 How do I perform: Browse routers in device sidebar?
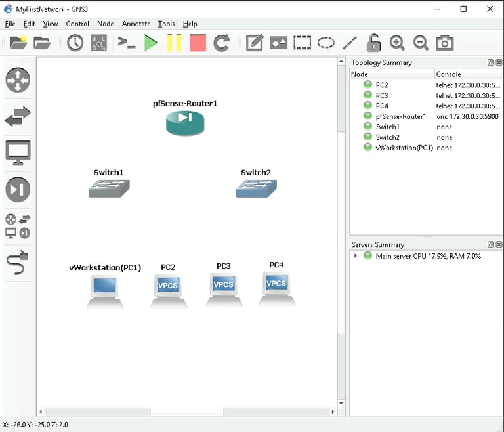click(x=18, y=80)
